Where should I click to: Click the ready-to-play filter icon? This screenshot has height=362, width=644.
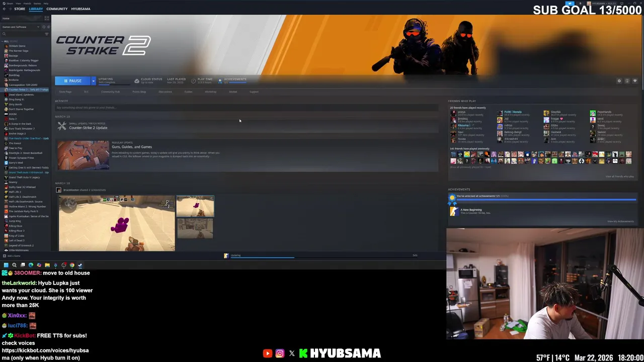coord(48,27)
